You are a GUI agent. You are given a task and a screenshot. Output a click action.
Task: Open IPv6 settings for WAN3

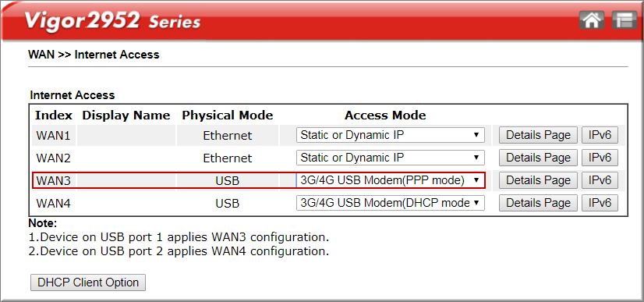(x=600, y=180)
